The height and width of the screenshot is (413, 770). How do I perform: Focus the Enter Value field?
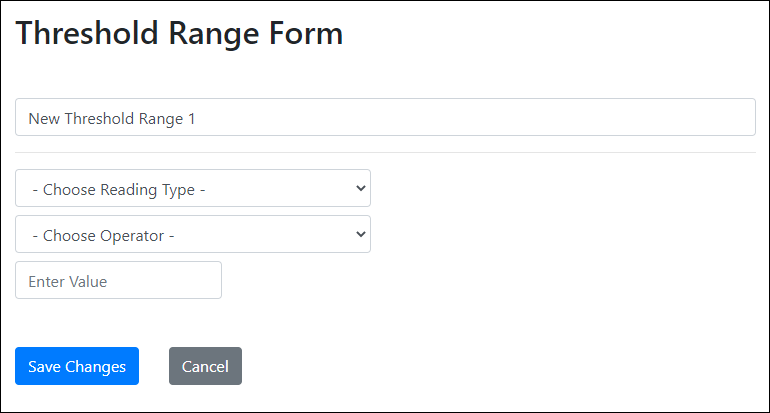point(118,280)
